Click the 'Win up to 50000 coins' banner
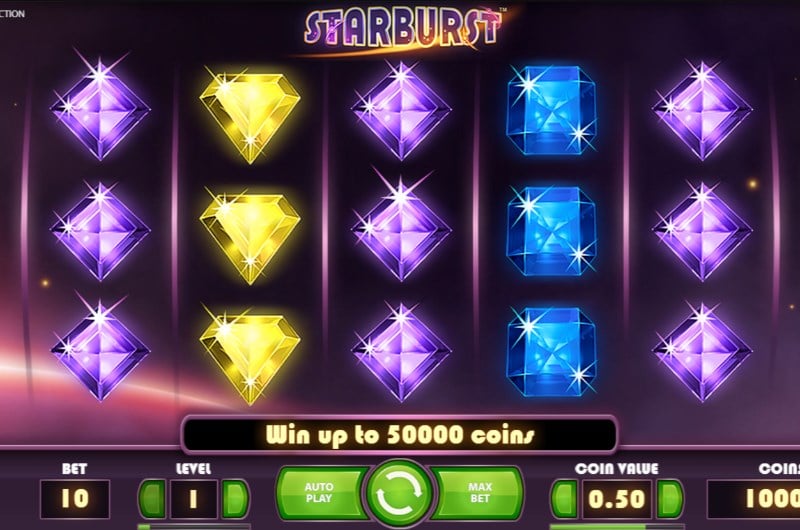The height and width of the screenshot is (530, 800). point(399,435)
